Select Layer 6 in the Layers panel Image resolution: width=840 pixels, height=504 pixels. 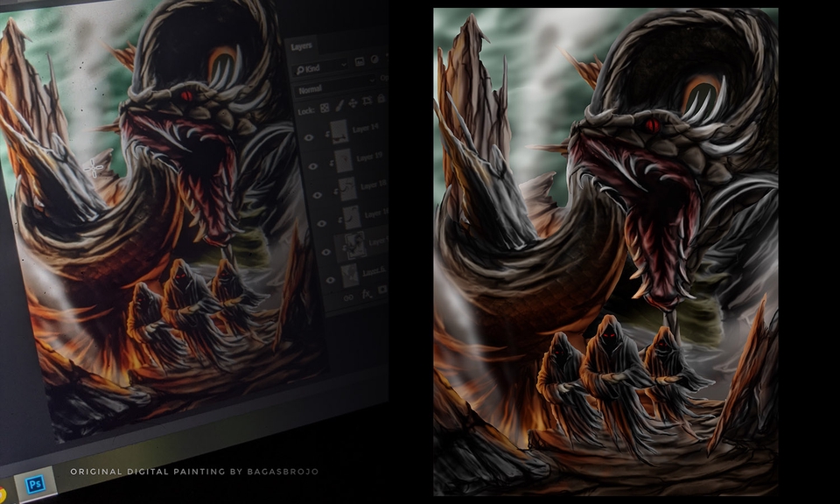(373, 272)
